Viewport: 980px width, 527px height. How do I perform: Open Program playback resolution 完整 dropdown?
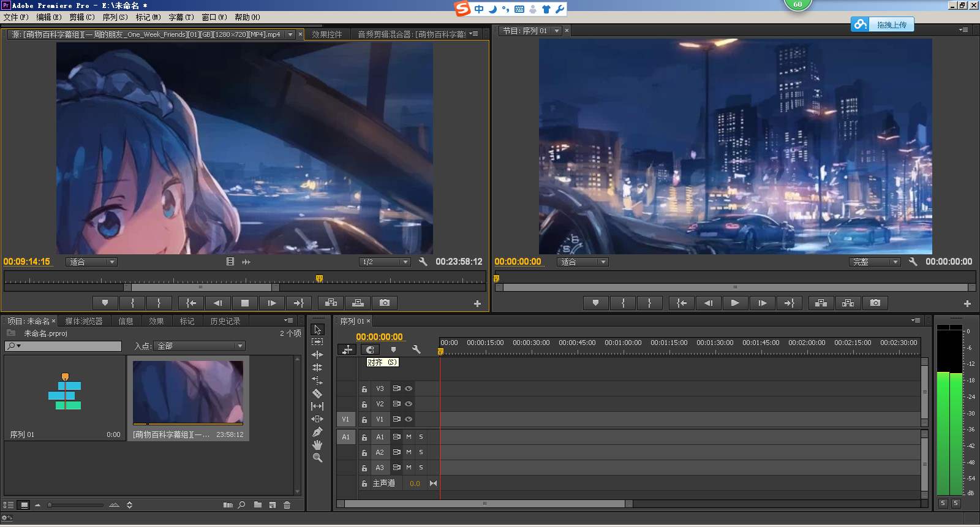[875, 262]
